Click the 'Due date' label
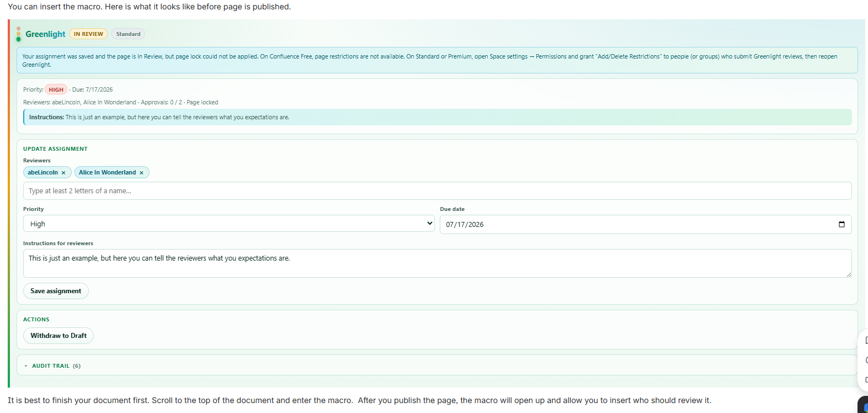 (x=452, y=209)
